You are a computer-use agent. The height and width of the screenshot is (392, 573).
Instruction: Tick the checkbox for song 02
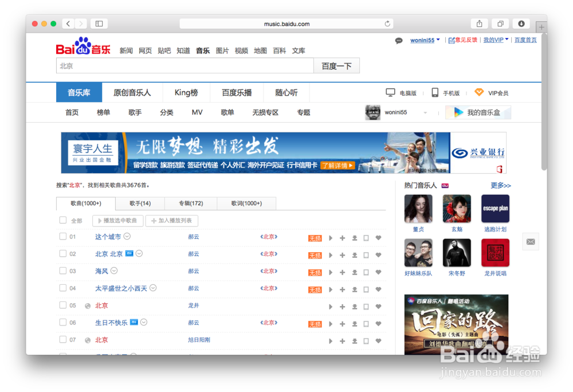coord(63,253)
